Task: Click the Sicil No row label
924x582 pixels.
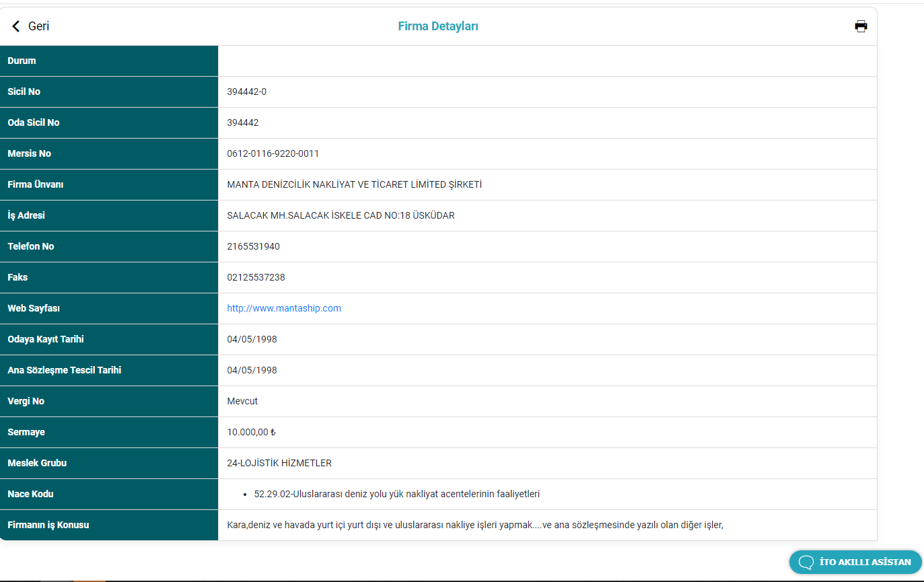Action: coord(24,92)
